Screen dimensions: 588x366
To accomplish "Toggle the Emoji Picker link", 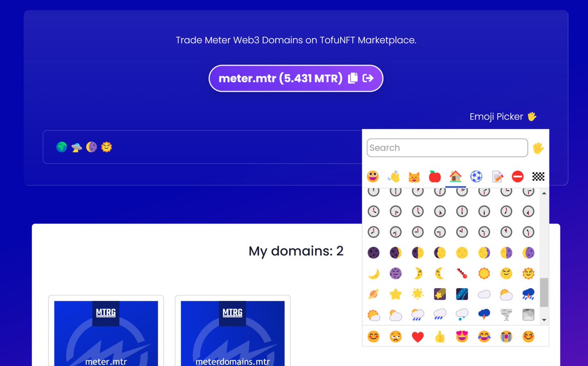I will 503,117.
